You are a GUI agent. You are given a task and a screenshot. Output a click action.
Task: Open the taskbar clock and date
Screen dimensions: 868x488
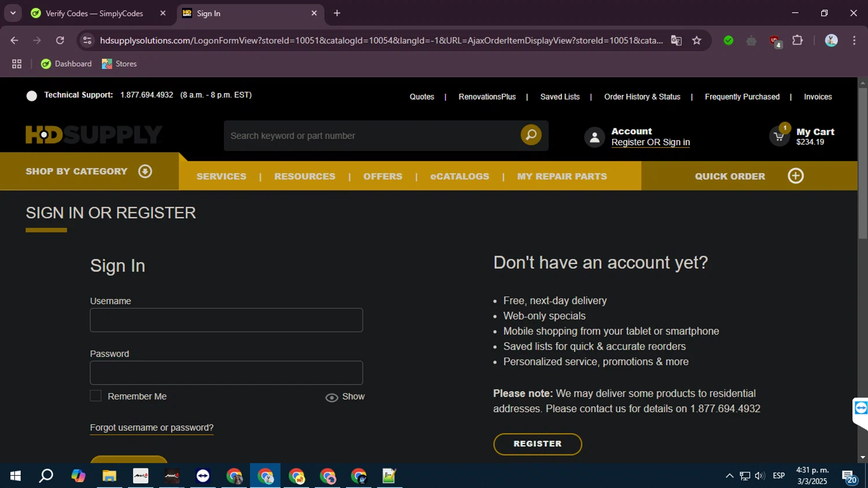pyautogui.click(x=812, y=476)
